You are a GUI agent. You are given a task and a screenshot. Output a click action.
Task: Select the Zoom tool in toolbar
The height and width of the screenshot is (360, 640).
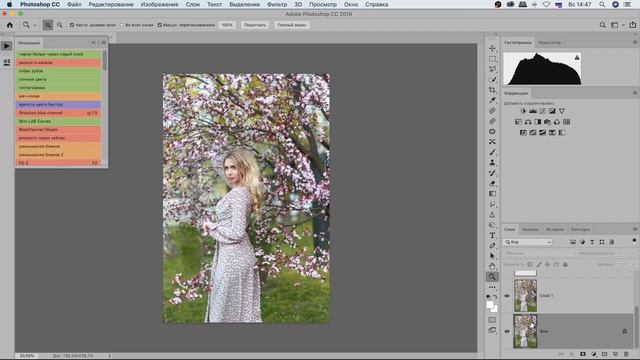coord(492,277)
